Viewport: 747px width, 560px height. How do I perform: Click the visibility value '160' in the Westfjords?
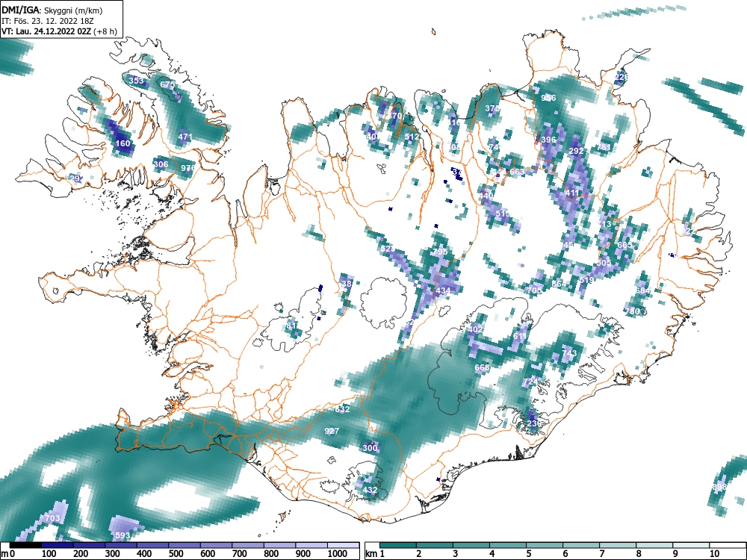click(123, 143)
